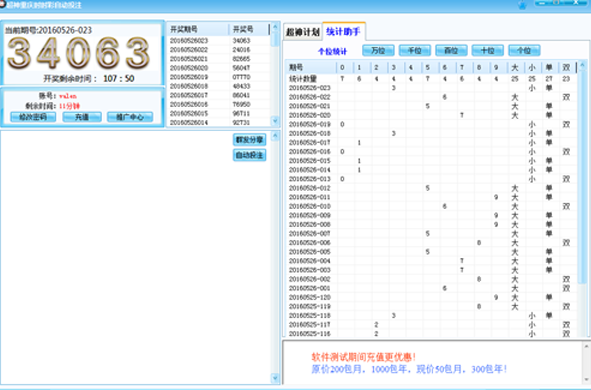Viewport: 591px width, 390px height.
Task: Click down arrow of left plan panel scrollbar
Action: coord(275,378)
